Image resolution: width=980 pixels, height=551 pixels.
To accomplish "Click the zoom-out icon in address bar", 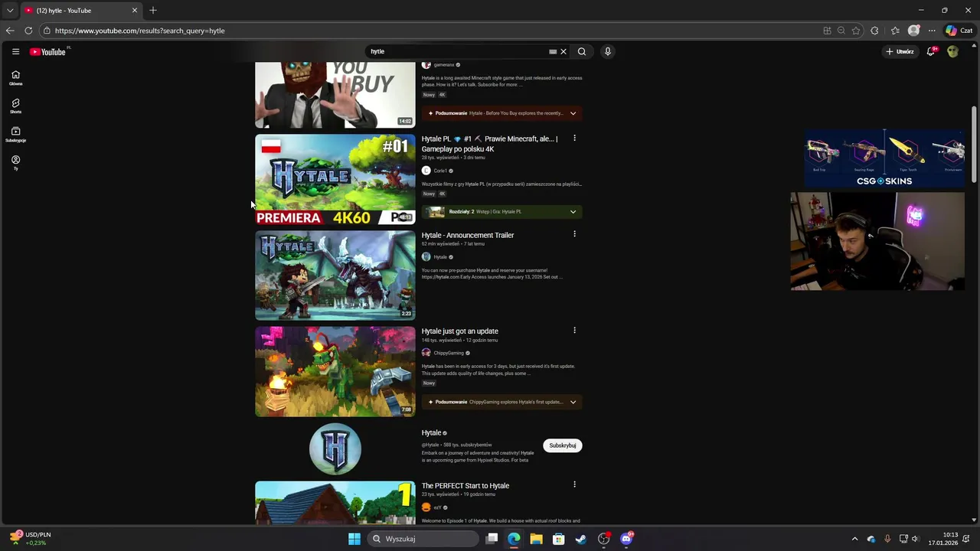I will (841, 31).
